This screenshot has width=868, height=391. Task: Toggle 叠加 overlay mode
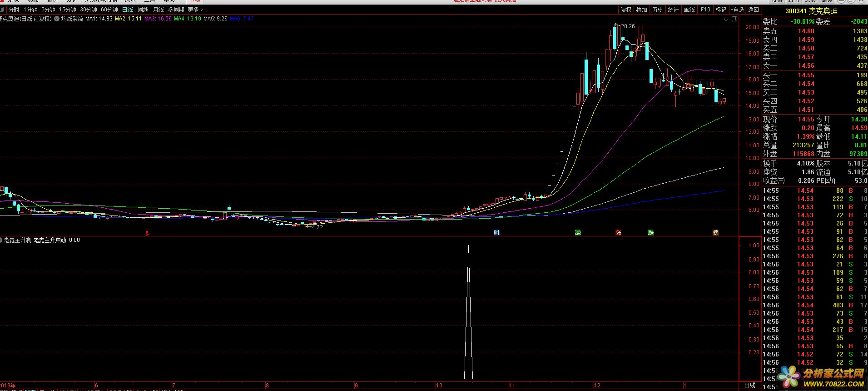[x=641, y=10]
